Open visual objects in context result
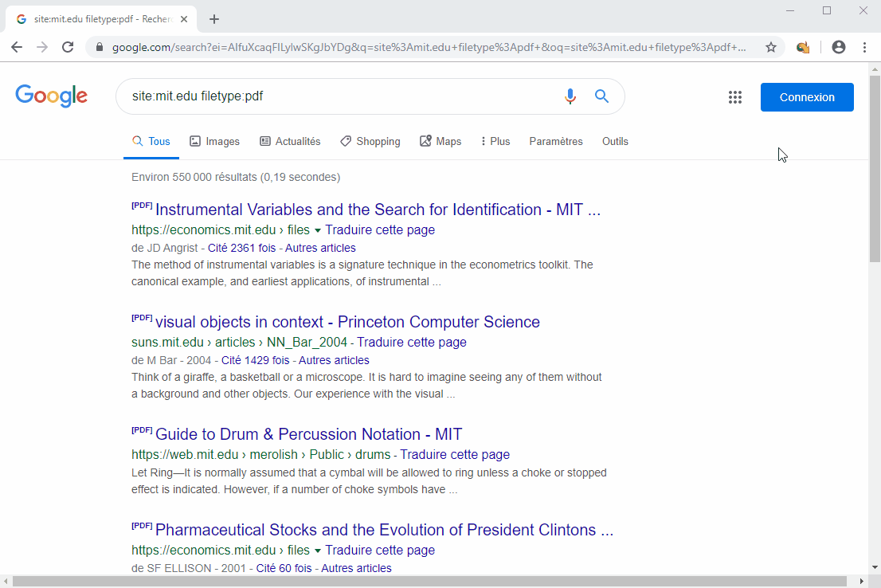881x588 pixels. (347, 322)
